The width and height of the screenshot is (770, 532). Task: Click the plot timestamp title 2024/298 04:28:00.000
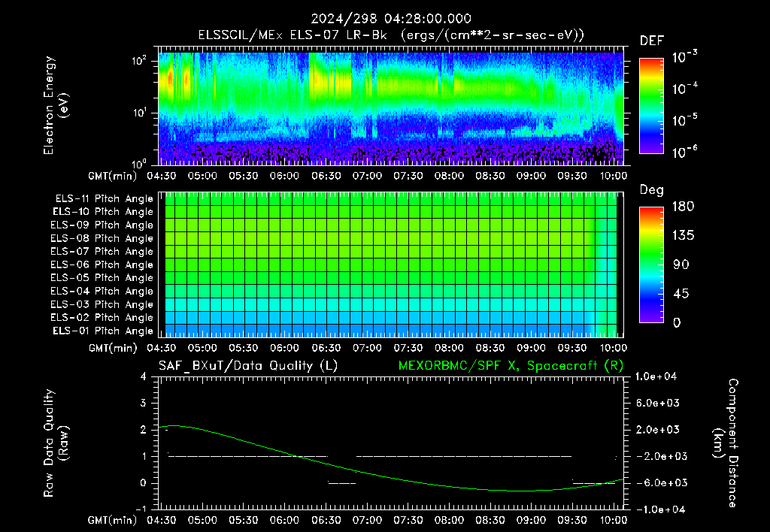click(391, 19)
